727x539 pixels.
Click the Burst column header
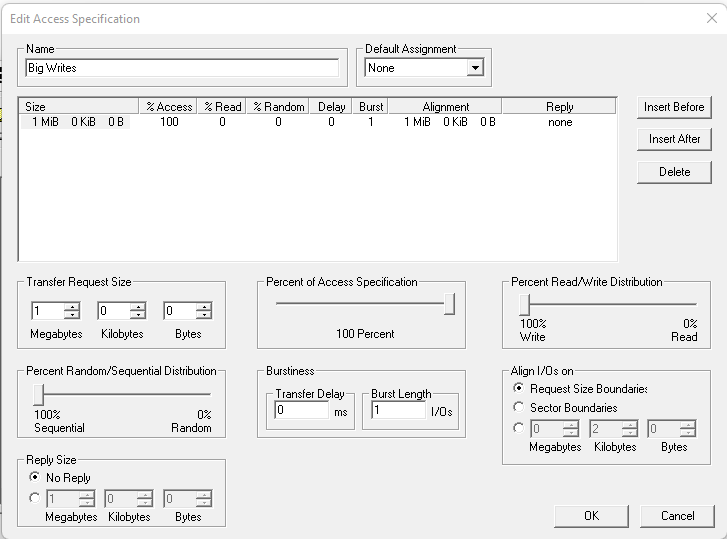click(370, 107)
